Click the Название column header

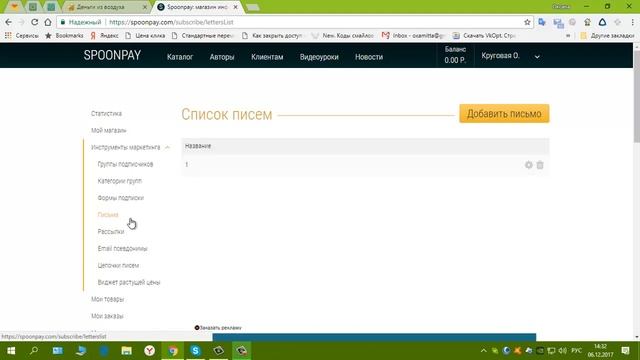click(x=198, y=146)
